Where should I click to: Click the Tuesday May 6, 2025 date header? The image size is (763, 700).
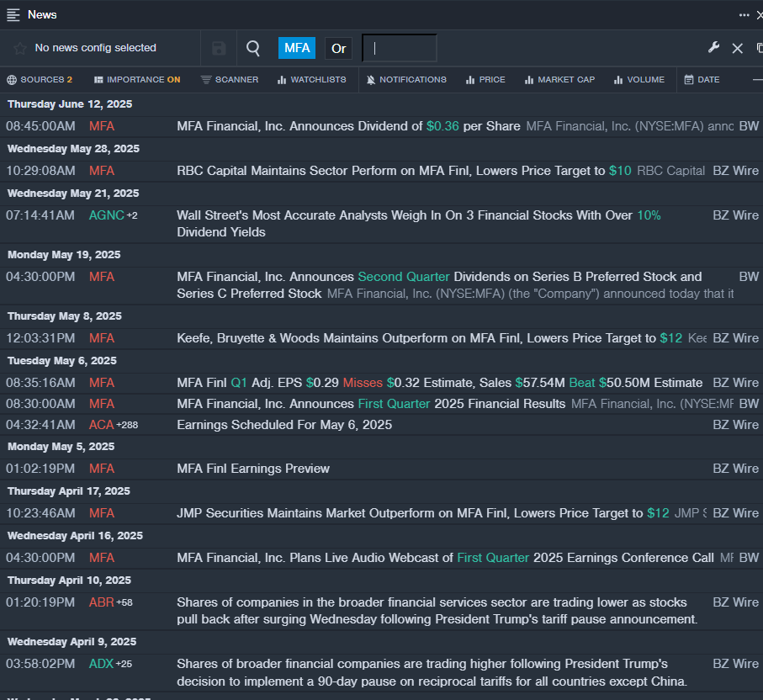click(x=62, y=361)
